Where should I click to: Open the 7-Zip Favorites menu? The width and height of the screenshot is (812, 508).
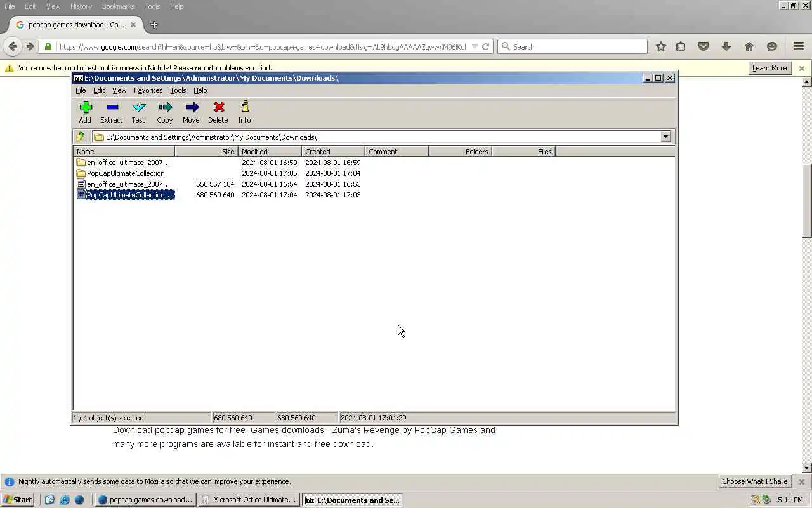point(148,90)
